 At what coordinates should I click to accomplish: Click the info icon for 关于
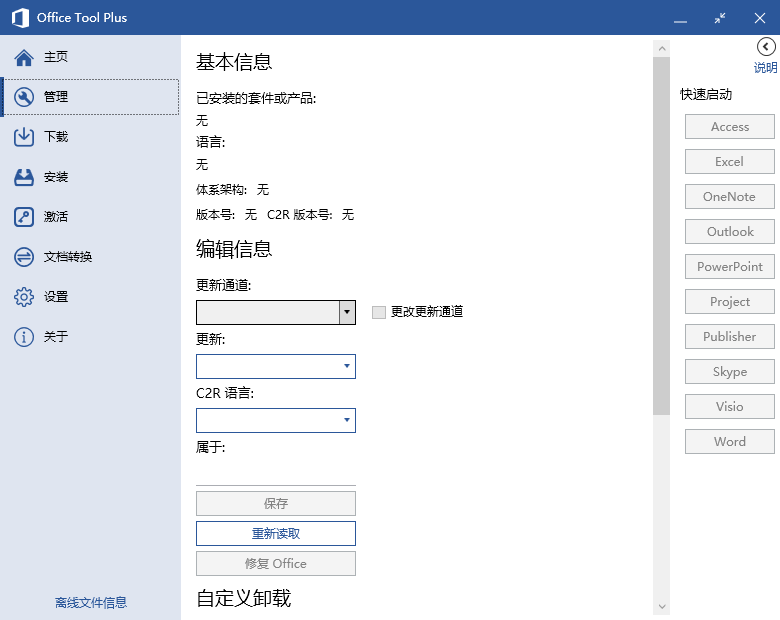(x=24, y=337)
